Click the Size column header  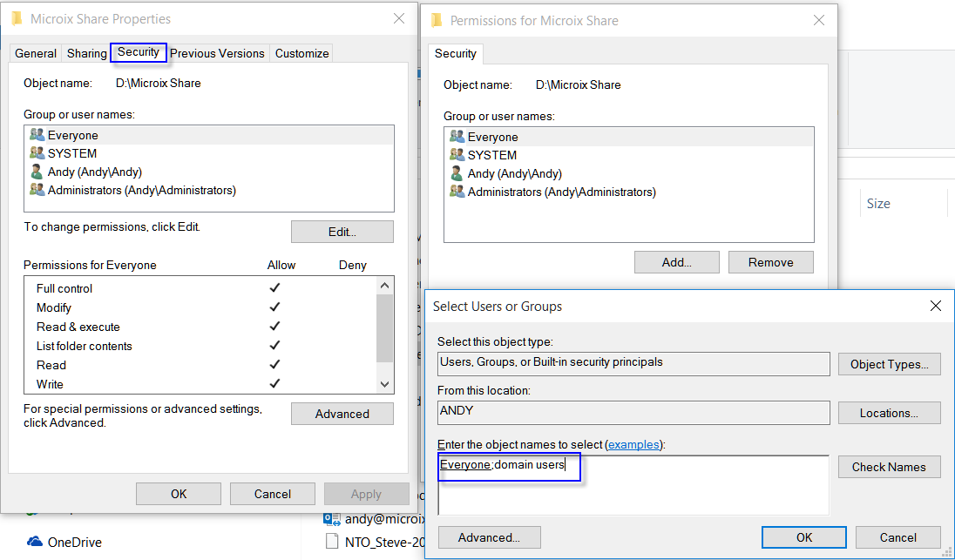pos(878,204)
